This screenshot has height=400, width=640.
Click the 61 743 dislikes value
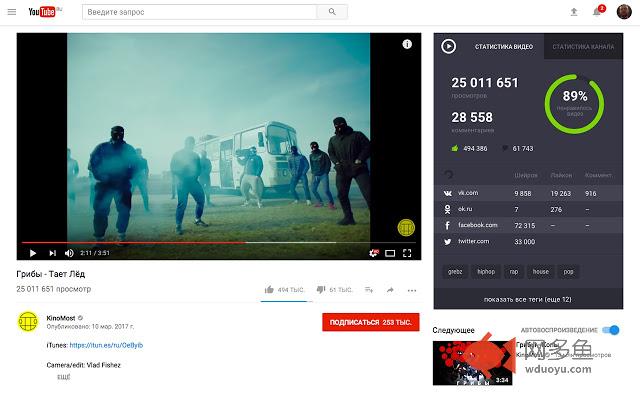(523, 149)
